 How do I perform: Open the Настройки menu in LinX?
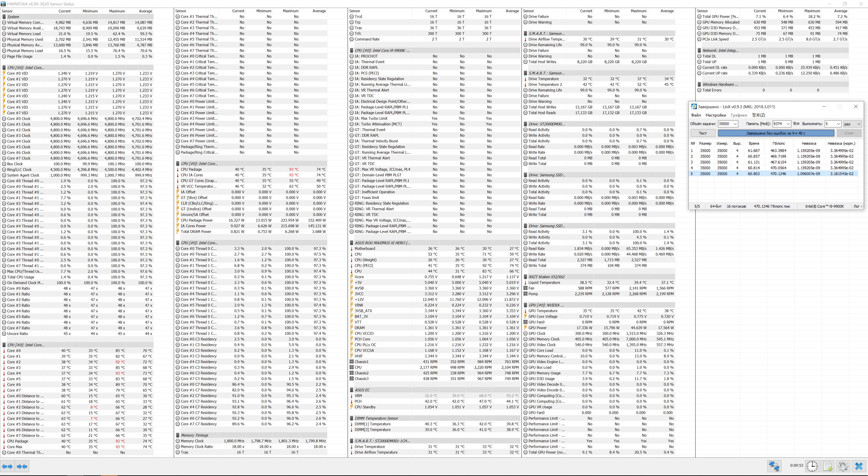[x=716, y=115]
